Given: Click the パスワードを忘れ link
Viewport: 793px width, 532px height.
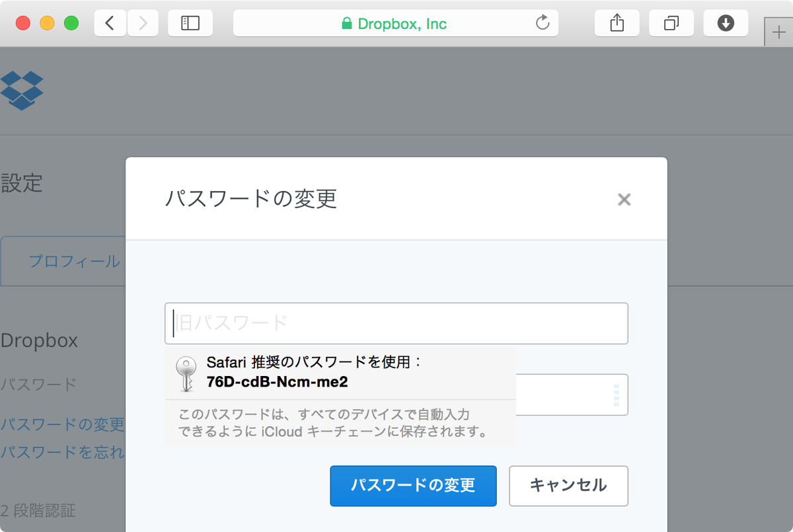Looking at the screenshot, I should tap(62, 453).
